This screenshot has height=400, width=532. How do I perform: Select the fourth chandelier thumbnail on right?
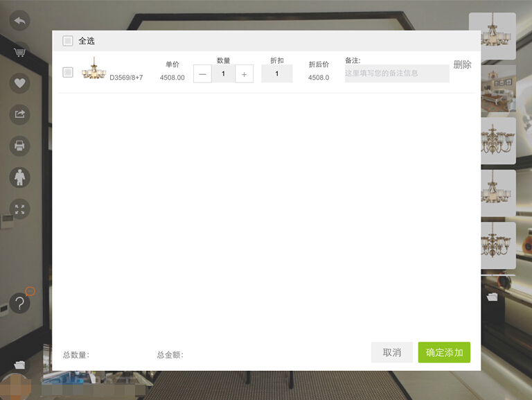499,193
